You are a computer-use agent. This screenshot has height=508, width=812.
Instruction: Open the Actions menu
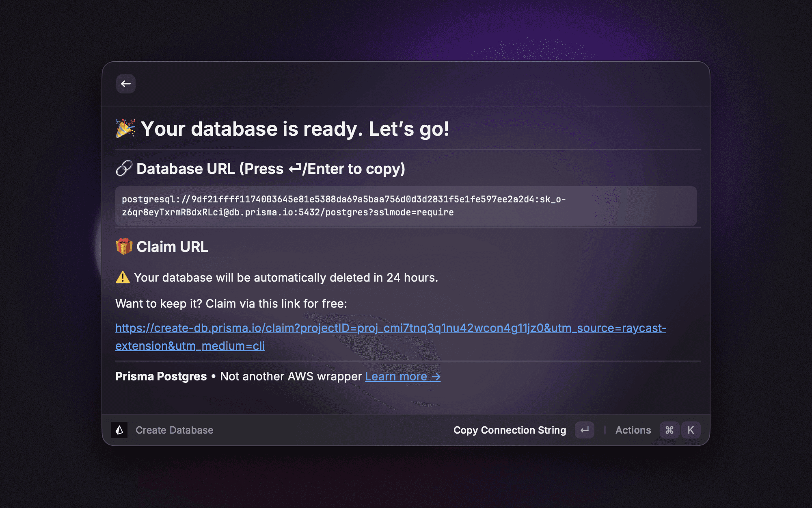[633, 430]
